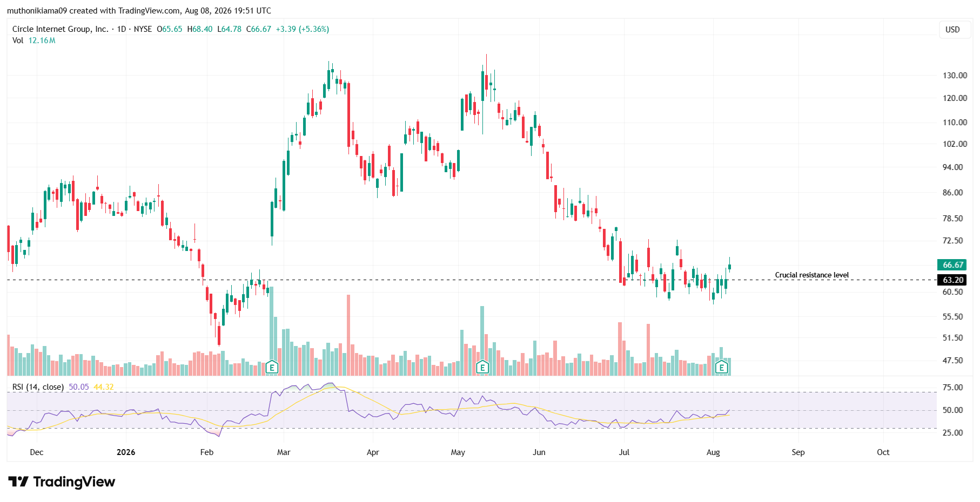Image resolution: width=980 pixels, height=502 pixels.
Task: Click the +3.39 (+5.36%) change value
Action: point(303,29)
